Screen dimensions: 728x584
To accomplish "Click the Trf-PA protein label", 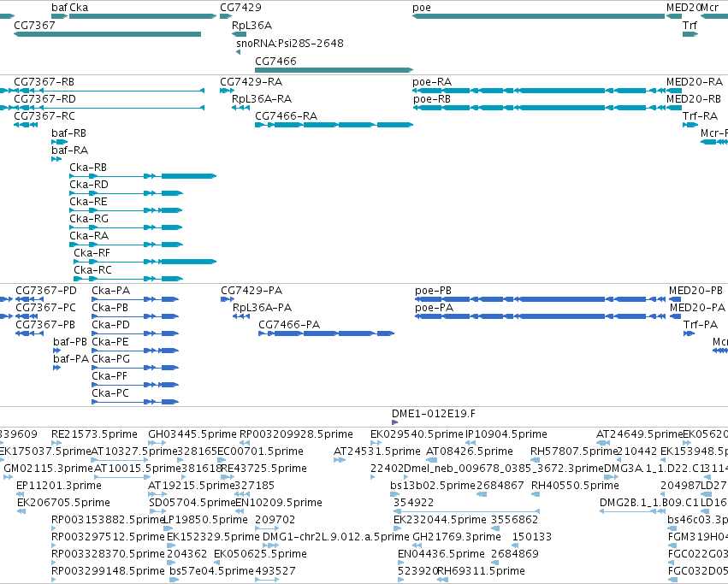I will click(701, 325).
